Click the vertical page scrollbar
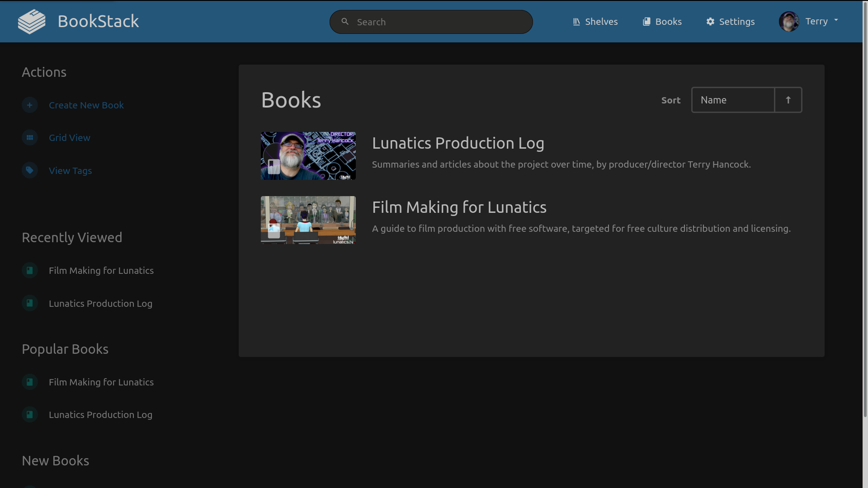This screenshot has height=488, width=868. point(865,208)
